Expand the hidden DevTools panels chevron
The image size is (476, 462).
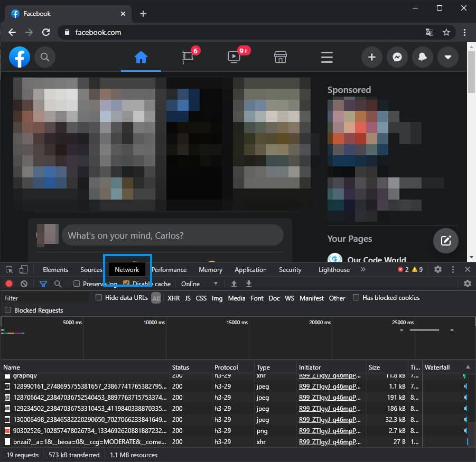363,269
